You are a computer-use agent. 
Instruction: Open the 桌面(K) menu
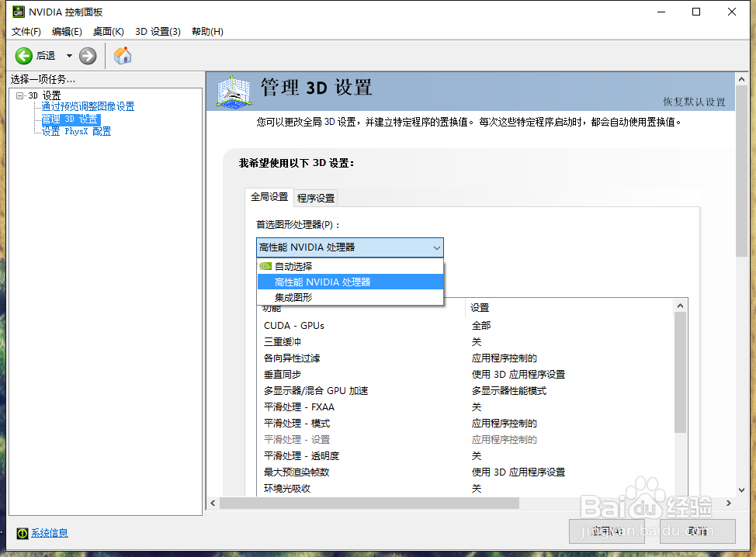click(109, 31)
